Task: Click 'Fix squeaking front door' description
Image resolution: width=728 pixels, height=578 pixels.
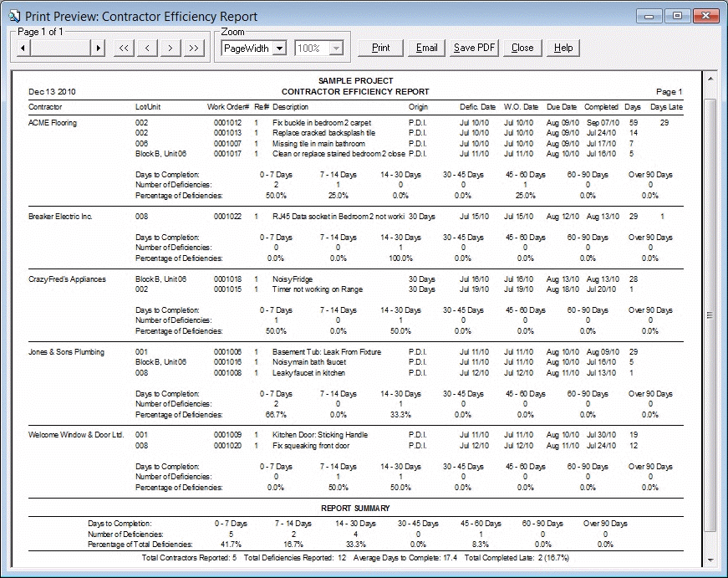Action: [x=311, y=446]
